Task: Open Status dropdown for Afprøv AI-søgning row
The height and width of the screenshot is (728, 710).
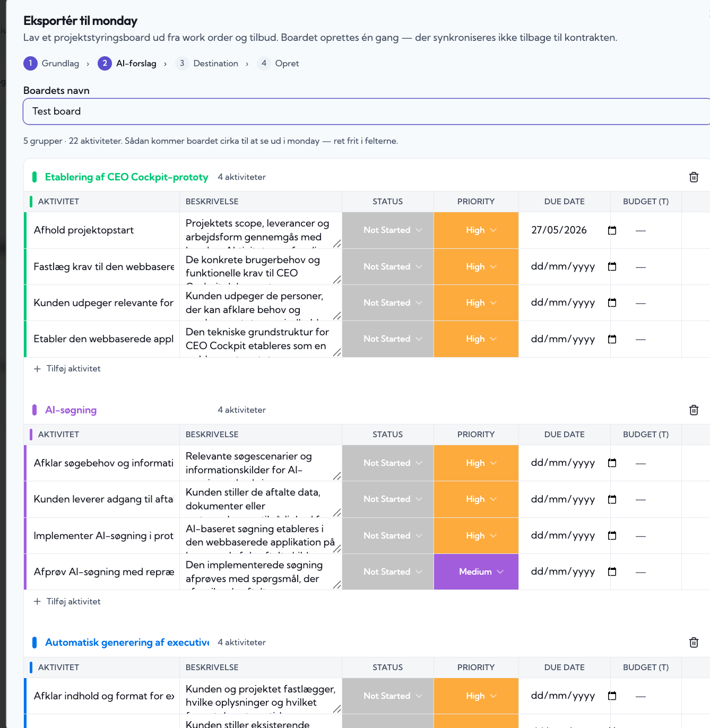Action: [x=388, y=571]
